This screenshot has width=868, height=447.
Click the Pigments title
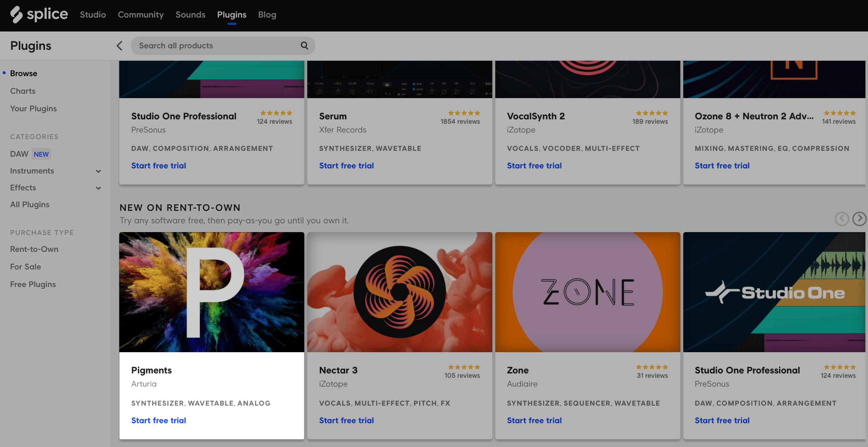151,370
